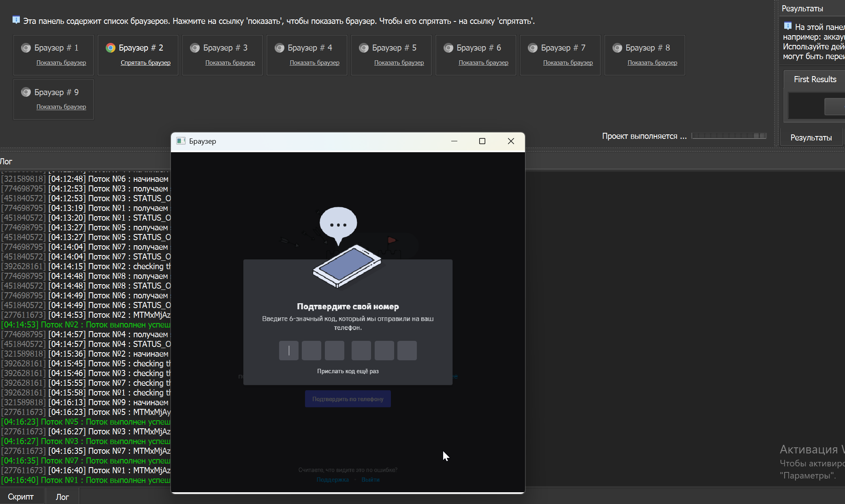Switch to the Скрипт tab at bottom
Image resolution: width=845 pixels, height=504 pixels.
(x=21, y=497)
